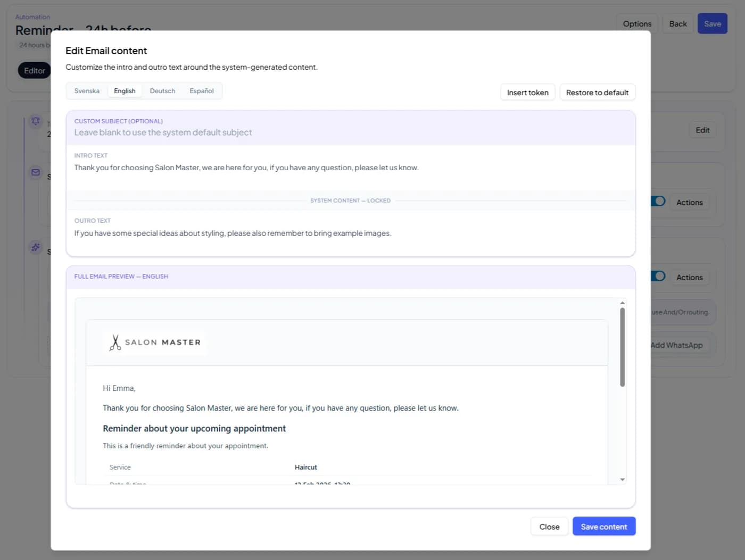Select the sparkles automation step icon

(35, 247)
